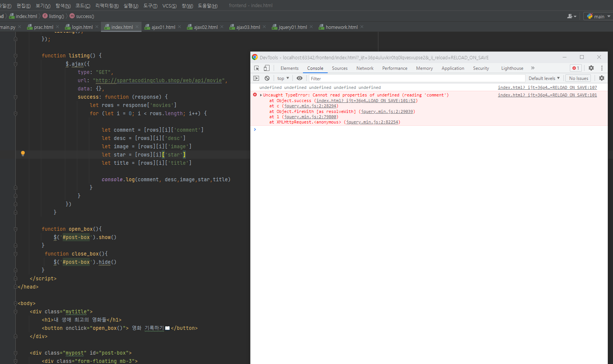Click the console prompt input line
Viewport: 613px width, 364px height.
pyautogui.click(x=429, y=129)
